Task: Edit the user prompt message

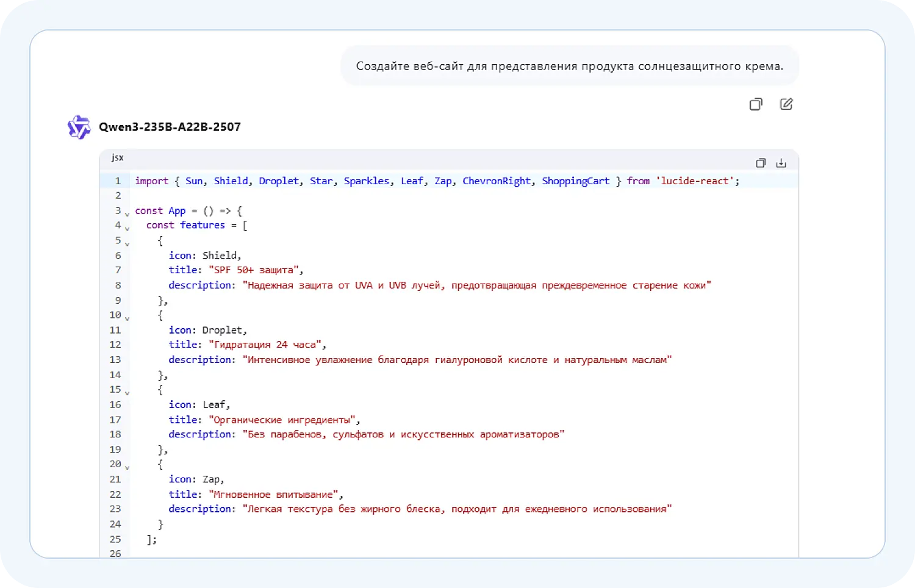Action: click(786, 104)
